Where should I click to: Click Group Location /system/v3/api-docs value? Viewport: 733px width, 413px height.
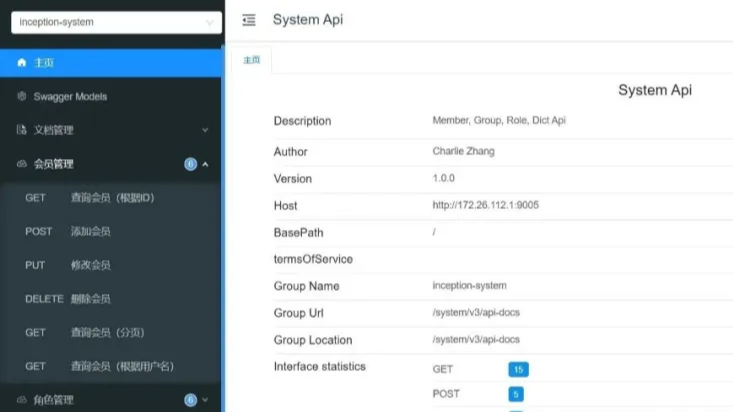coord(476,340)
